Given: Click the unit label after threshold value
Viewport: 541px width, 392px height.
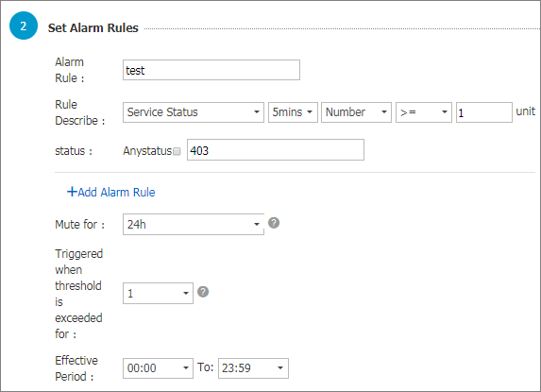Looking at the screenshot, I should coord(526,111).
